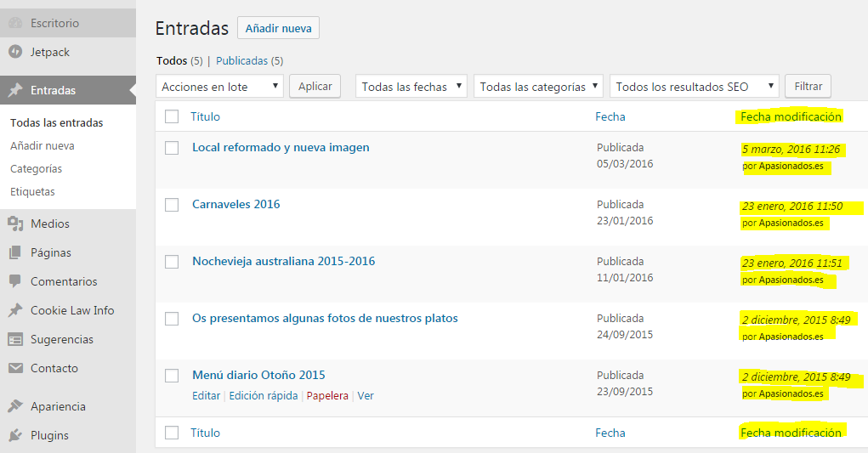Check the box for Carnaveles 2016

[x=172, y=205]
